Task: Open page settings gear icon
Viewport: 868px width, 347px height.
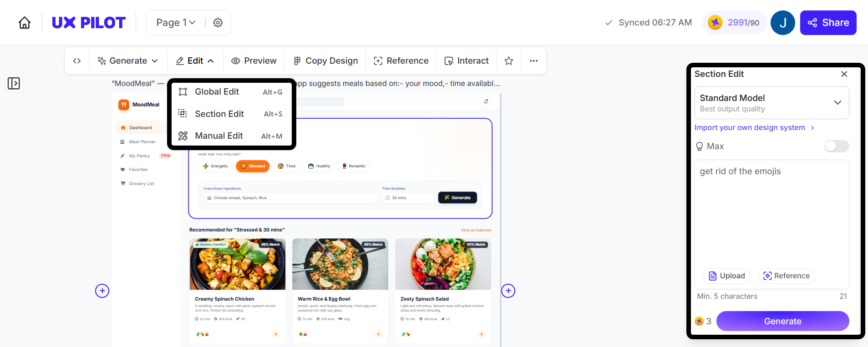Action: coord(218,23)
